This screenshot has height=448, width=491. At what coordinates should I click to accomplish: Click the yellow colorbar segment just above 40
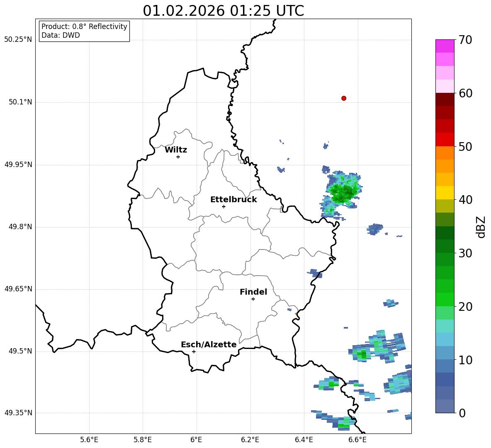coord(445,193)
